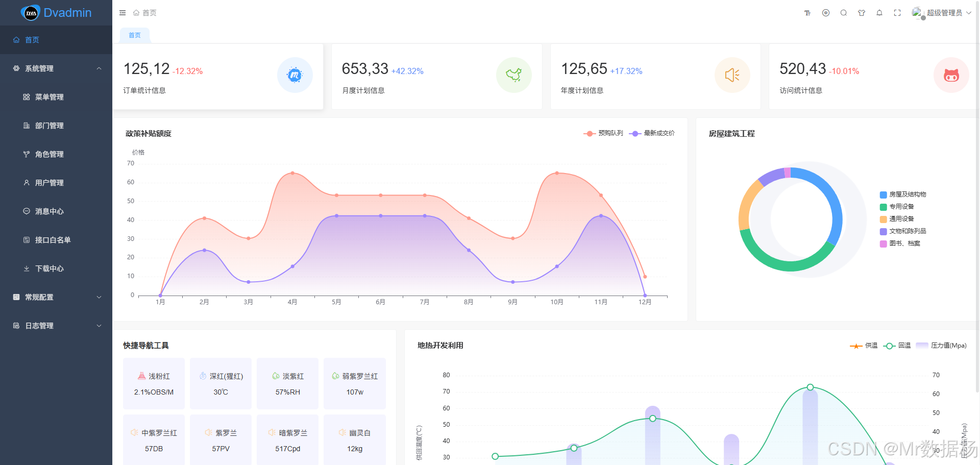Toggle the 文物和陈列品 legend entry
Image resolution: width=980 pixels, height=465 pixels.
click(903, 231)
